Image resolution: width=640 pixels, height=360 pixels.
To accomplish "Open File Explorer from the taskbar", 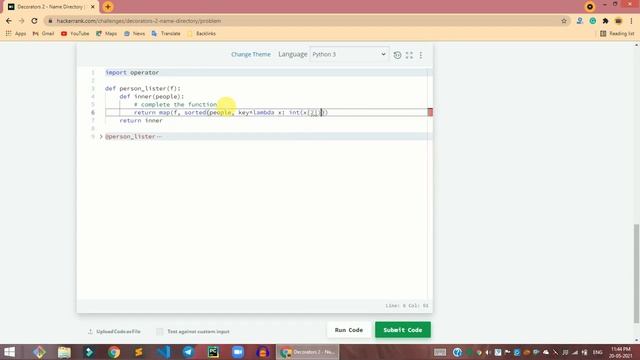I will [64, 352].
